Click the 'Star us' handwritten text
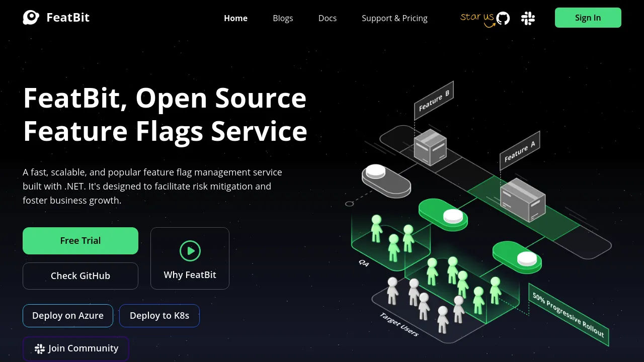644x362 pixels. point(477,17)
